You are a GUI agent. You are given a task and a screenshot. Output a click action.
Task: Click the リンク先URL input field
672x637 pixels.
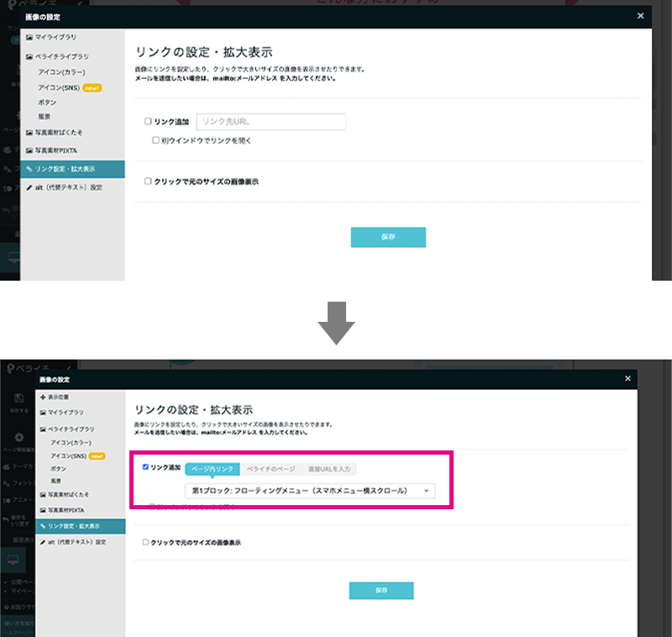(270, 122)
